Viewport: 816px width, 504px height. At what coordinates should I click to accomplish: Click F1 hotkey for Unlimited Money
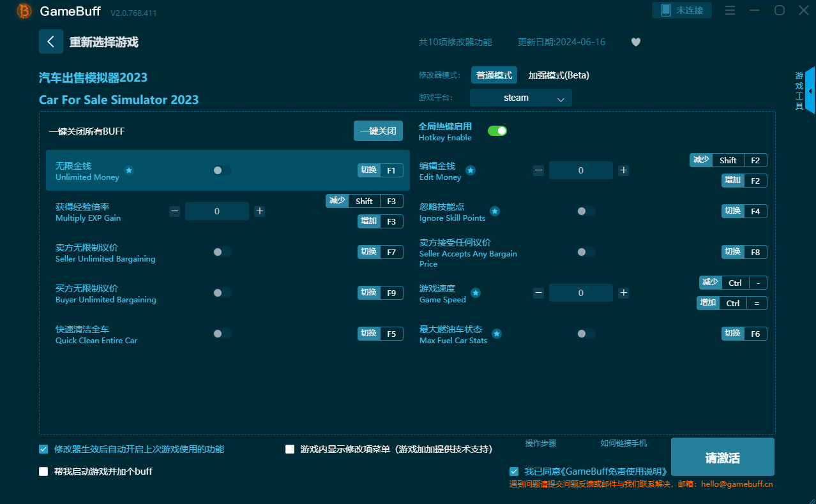pos(381,170)
